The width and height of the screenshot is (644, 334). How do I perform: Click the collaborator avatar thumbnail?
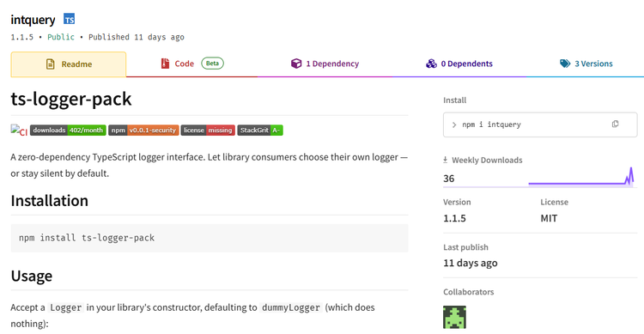coord(454,317)
